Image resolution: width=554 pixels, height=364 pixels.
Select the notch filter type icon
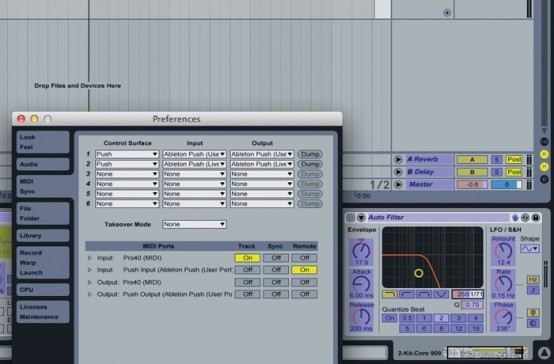(441, 294)
